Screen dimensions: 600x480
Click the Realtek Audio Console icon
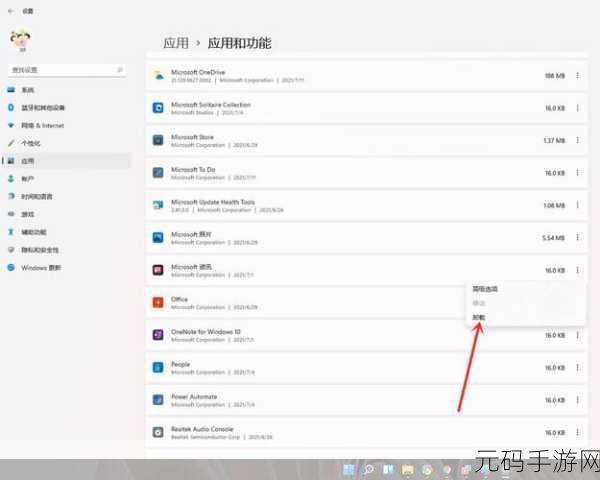158,432
